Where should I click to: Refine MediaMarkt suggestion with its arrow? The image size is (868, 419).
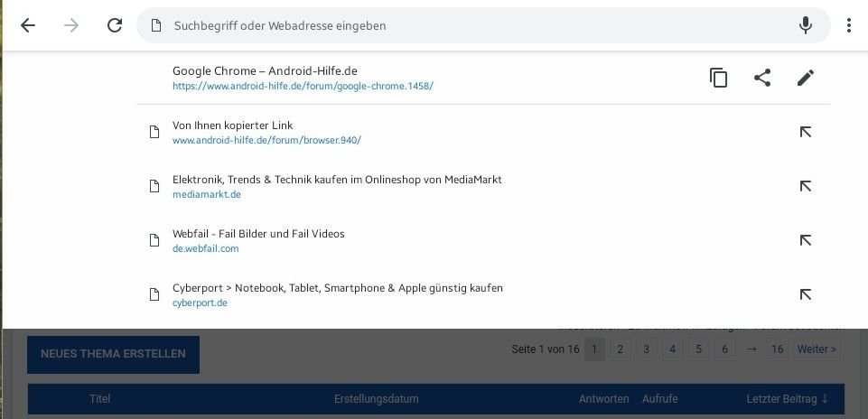(x=806, y=186)
